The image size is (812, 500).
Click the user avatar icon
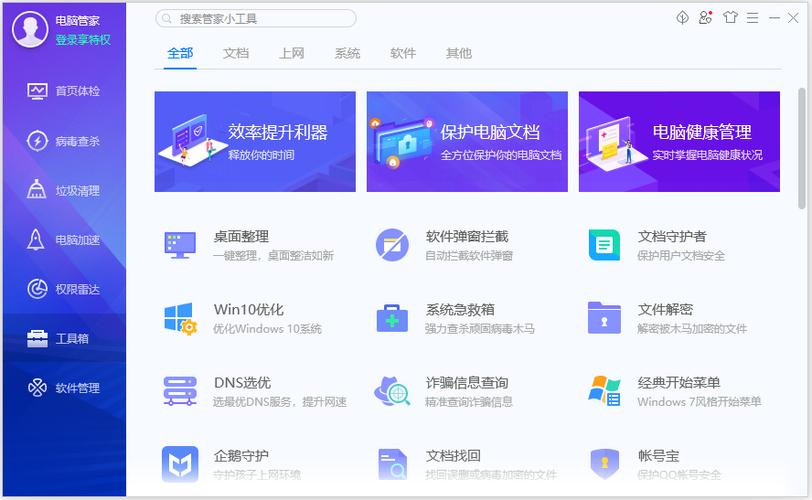point(30,30)
